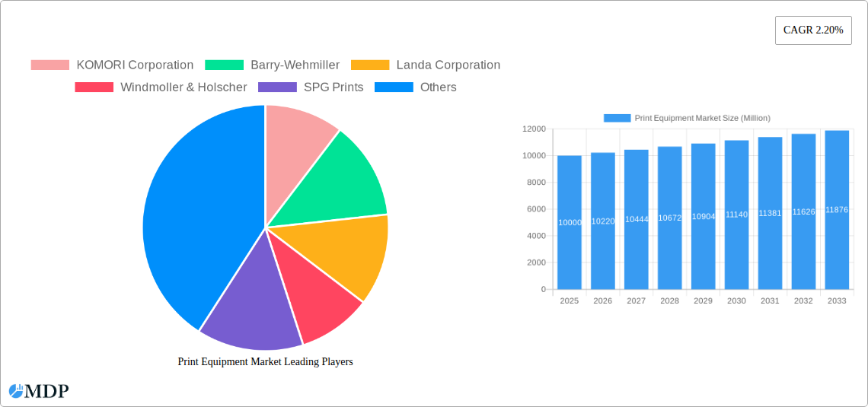
Task: Click the Windmoller & Holscher legend swatch
Action: tap(94, 87)
